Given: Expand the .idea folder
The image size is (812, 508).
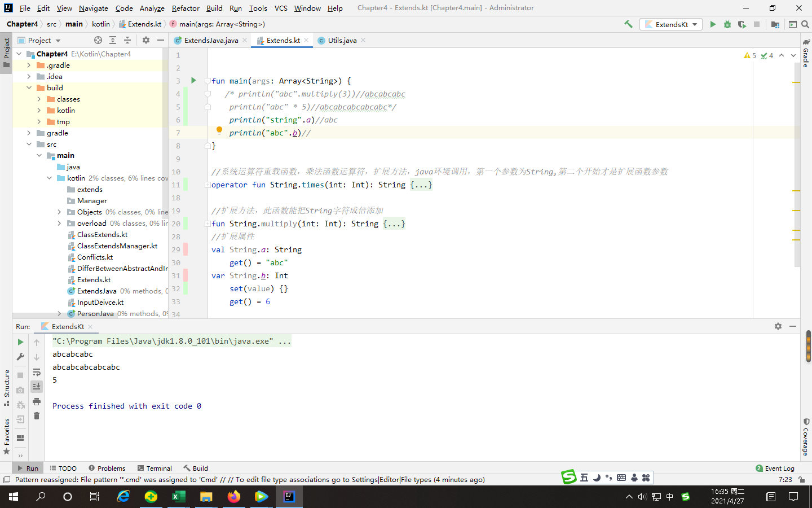Looking at the screenshot, I should pyautogui.click(x=29, y=76).
